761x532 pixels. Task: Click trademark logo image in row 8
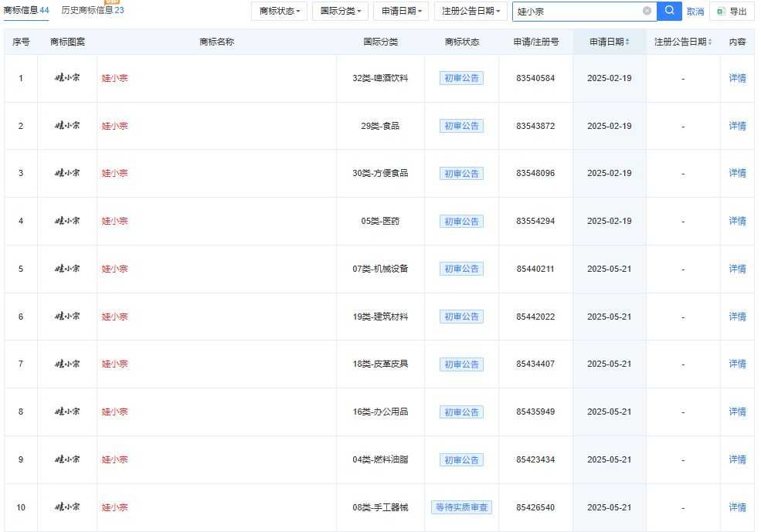67,412
